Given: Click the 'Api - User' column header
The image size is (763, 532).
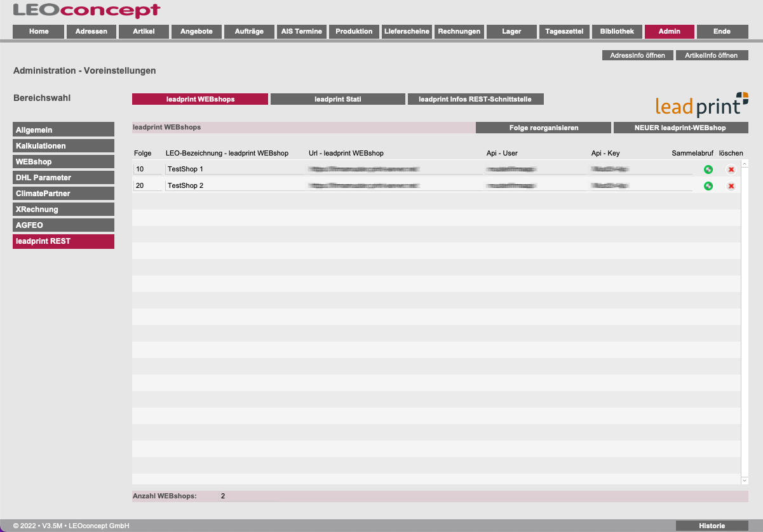Looking at the screenshot, I should point(502,153).
